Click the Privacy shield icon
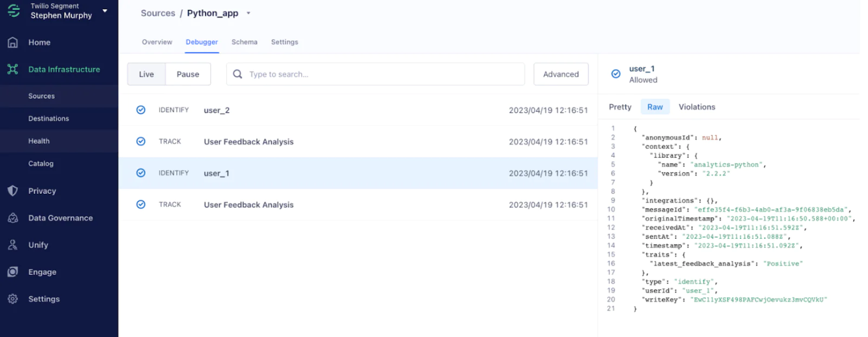 tap(13, 191)
